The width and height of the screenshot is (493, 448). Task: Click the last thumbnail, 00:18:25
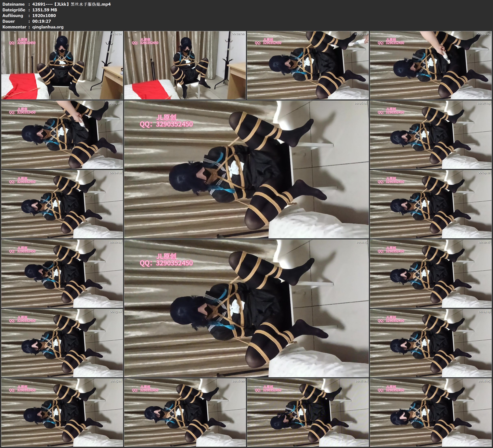431,412
